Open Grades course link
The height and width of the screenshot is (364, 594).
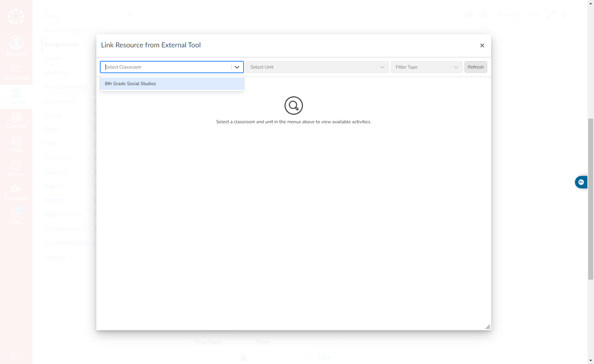(53, 59)
